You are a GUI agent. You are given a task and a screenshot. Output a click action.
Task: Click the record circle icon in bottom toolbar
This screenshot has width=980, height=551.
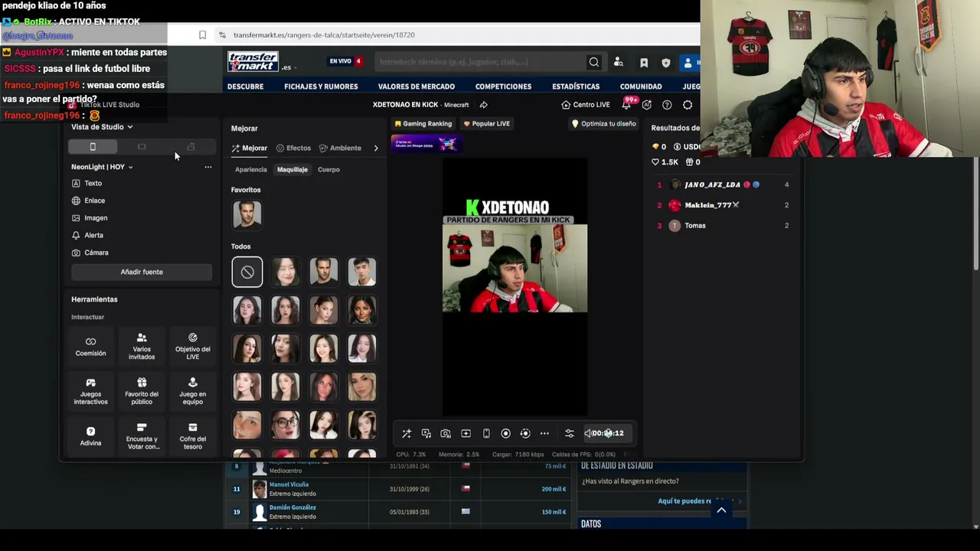(505, 434)
